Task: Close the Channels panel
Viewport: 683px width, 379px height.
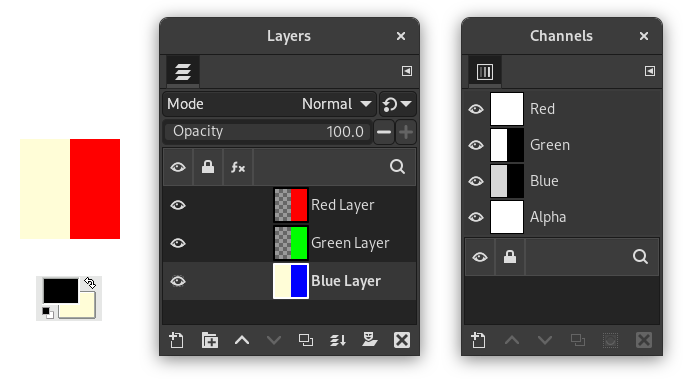Action: point(644,36)
